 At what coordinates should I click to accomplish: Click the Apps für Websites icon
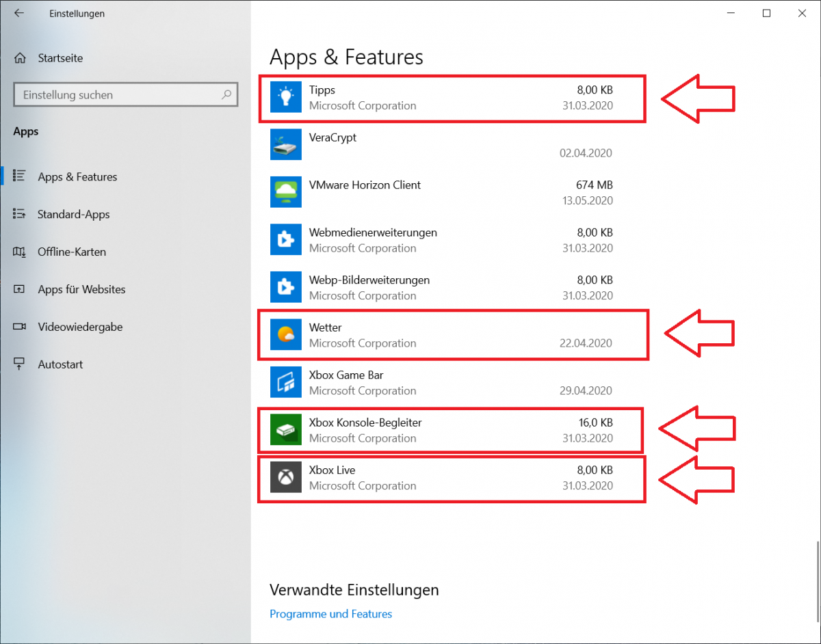[x=20, y=289]
